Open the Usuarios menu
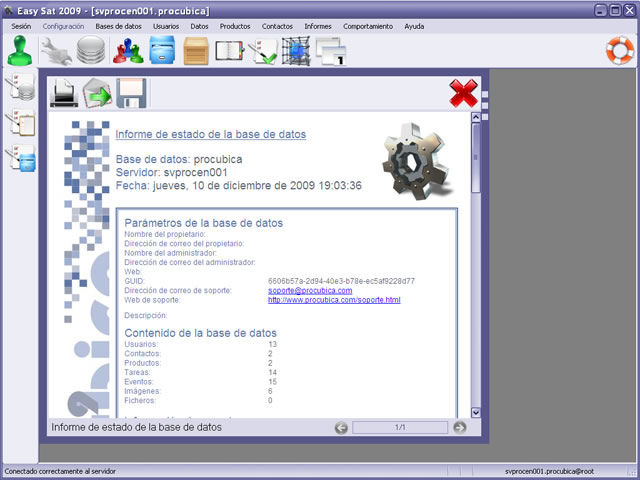The width and height of the screenshot is (640, 480). 166,26
